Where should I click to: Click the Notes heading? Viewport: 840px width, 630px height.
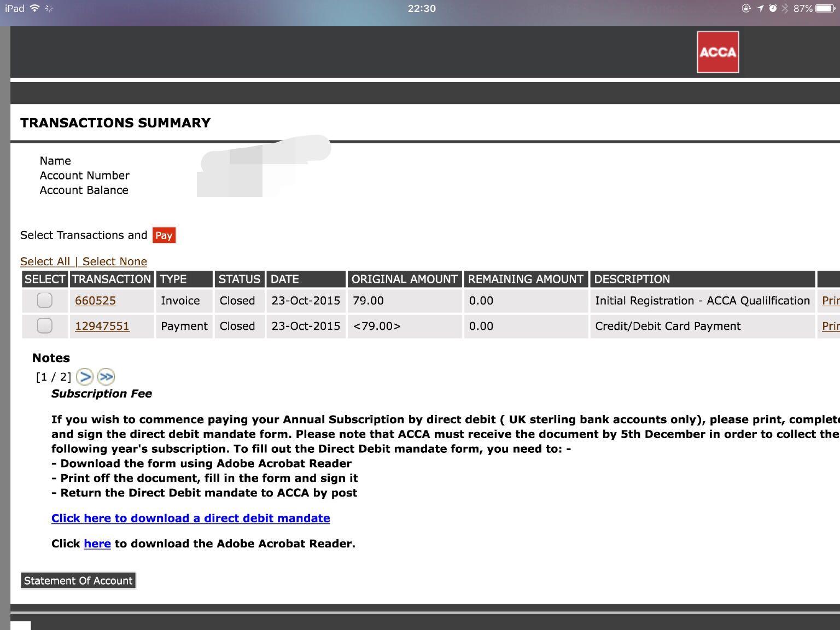click(x=51, y=358)
